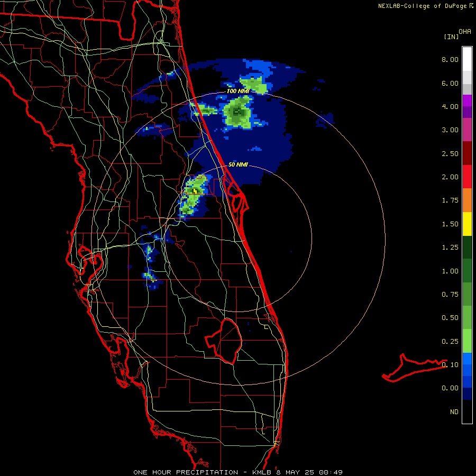This screenshot has width=476, height=476.
Task: Click the 2.00 legend value
Action: [450, 177]
